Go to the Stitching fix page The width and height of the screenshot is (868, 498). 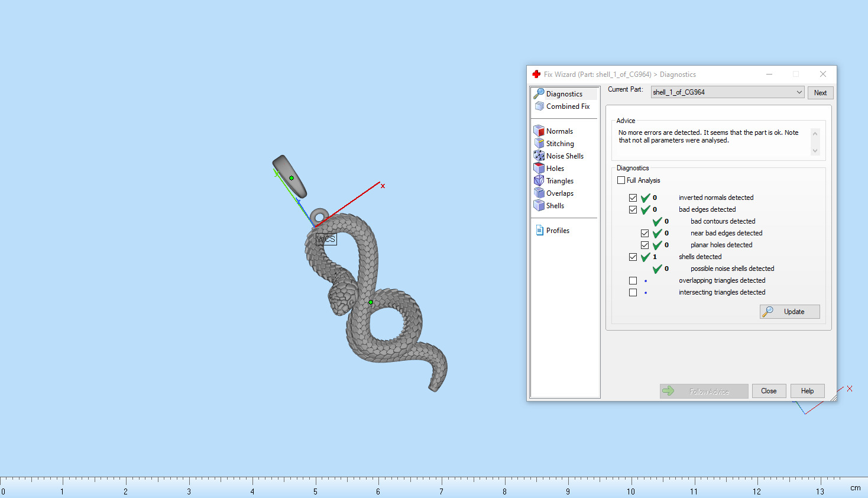560,143
